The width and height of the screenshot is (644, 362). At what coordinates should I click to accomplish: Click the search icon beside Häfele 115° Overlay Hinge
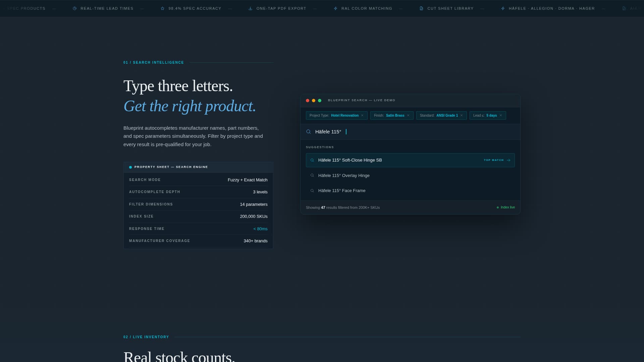312,175
